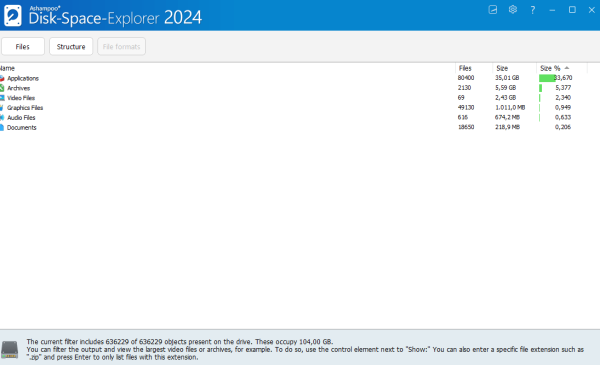The image size is (600, 365).
Task: Minimize the Disk-Space-Explorer window
Action: point(552,10)
